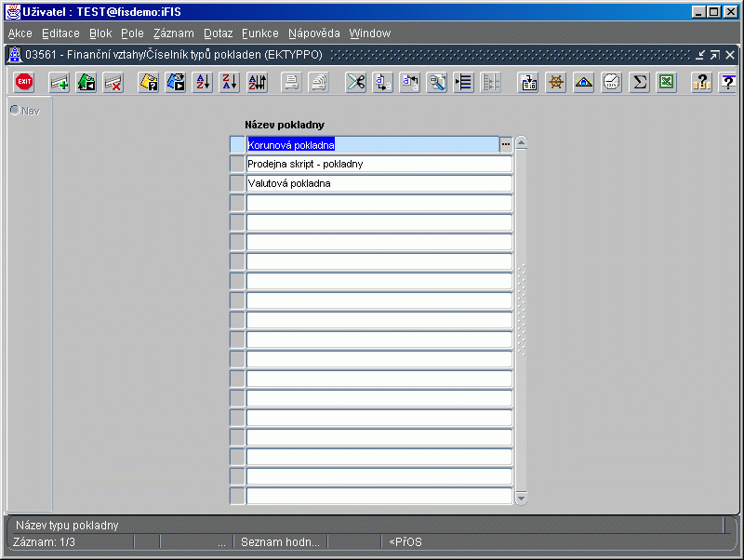
Task: Open list of values button beside Korunová pokladna
Action: pos(506,144)
